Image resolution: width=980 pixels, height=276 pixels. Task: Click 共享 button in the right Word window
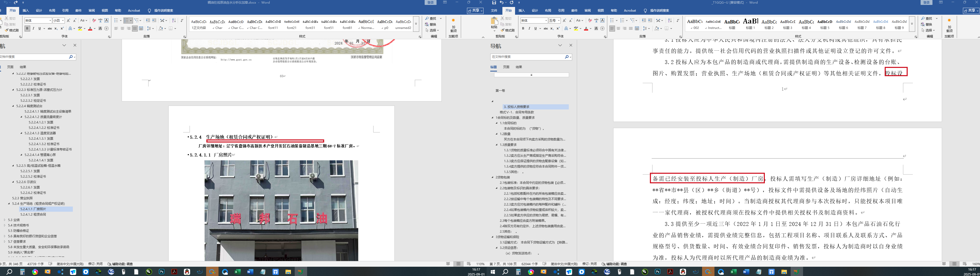click(971, 11)
